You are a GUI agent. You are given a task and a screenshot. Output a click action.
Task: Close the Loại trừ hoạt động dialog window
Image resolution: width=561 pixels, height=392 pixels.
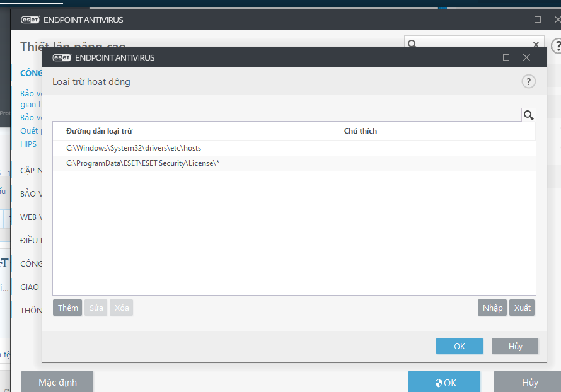coord(526,57)
